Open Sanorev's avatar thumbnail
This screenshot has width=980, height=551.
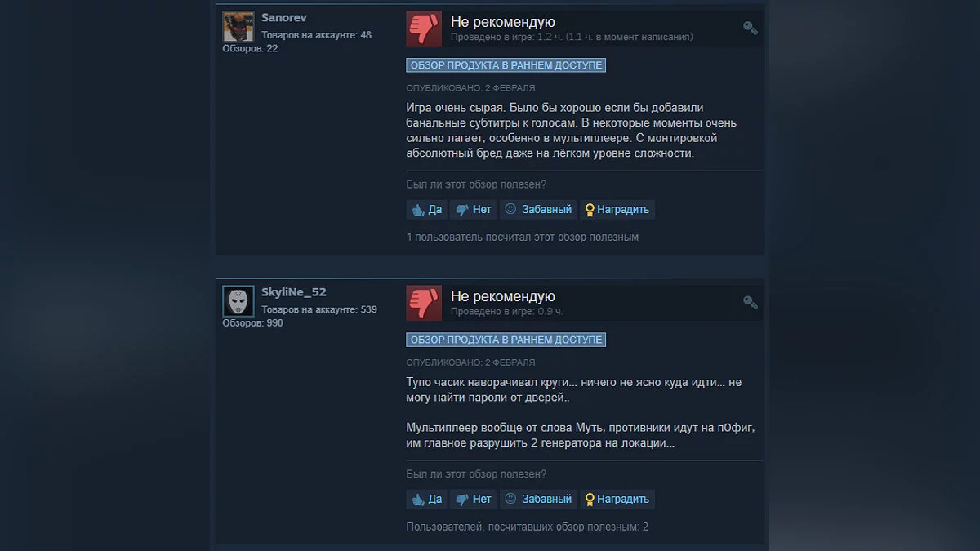[238, 27]
